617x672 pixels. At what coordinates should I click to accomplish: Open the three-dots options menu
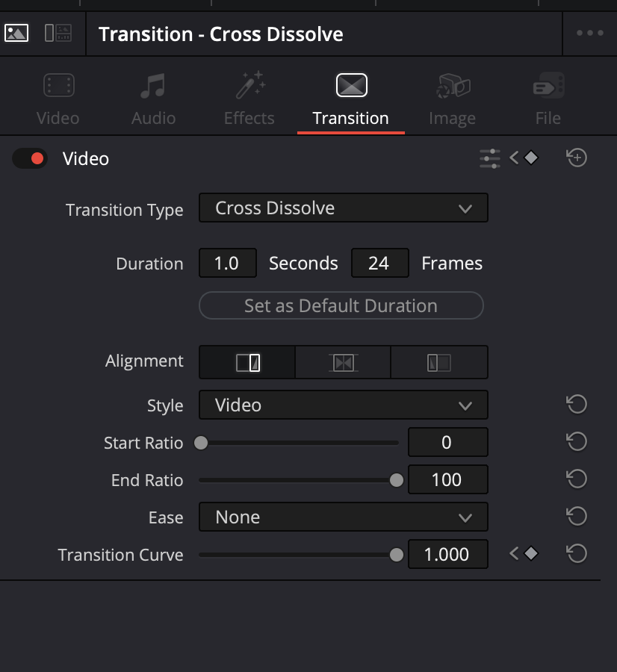(x=589, y=33)
